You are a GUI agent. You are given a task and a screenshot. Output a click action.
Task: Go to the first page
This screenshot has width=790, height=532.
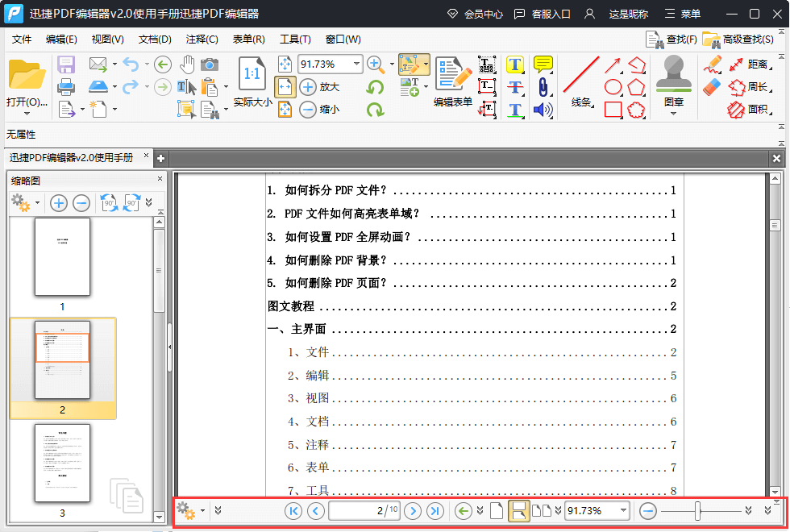click(x=293, y=511)
